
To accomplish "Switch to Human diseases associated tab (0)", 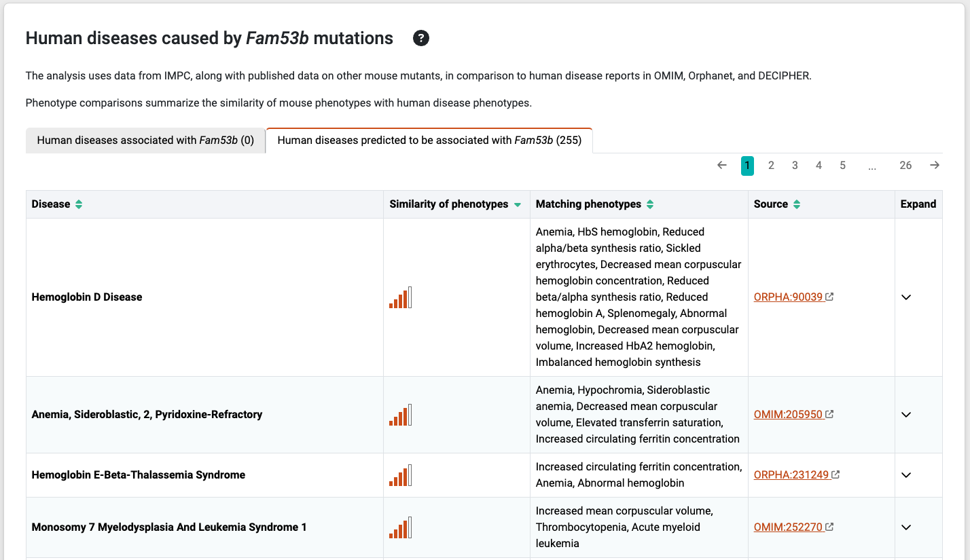I will [145, 141].
